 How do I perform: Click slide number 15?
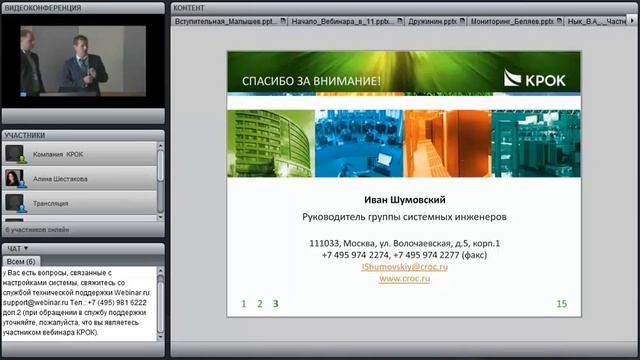click(562, 304)
